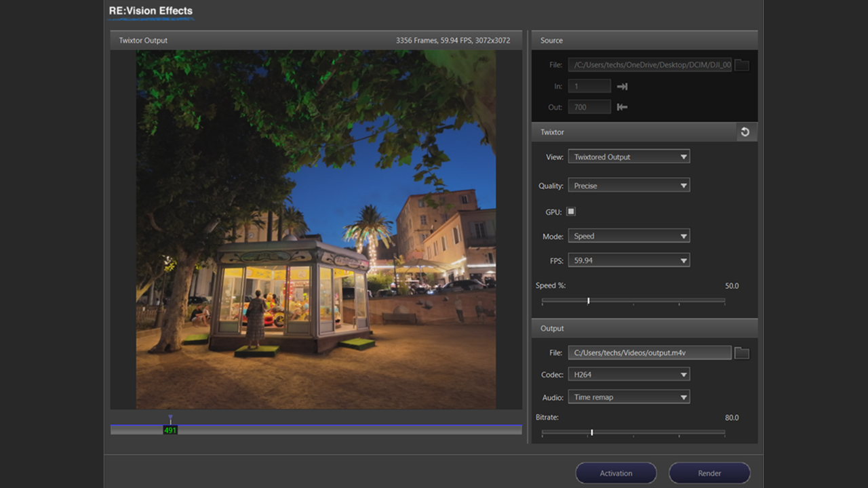This screenshot has width=868, height=488.
Task: Click the source file browse folder icon
Action: tap(742, 65)
